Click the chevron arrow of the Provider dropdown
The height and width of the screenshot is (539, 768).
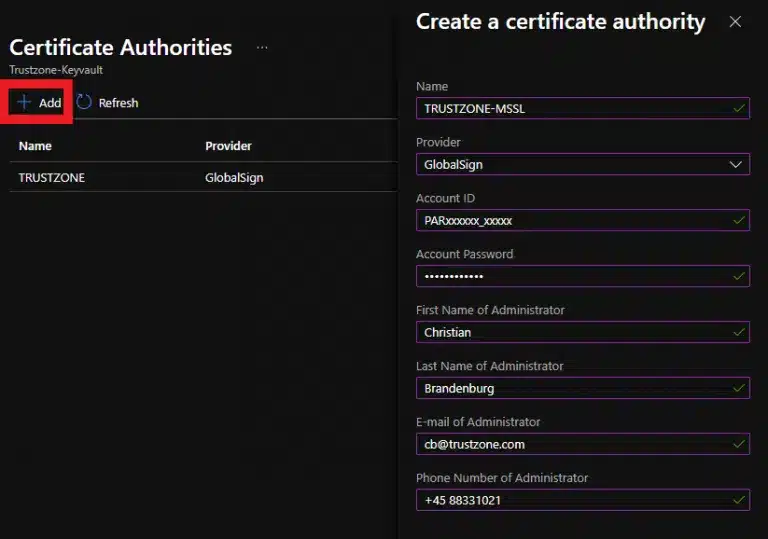pos(735,164)
